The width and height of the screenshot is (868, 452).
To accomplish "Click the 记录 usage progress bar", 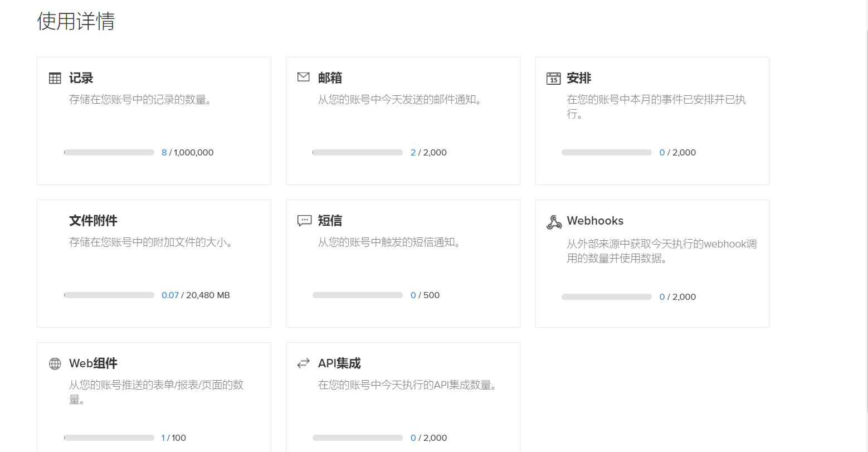I will [109, 153].
